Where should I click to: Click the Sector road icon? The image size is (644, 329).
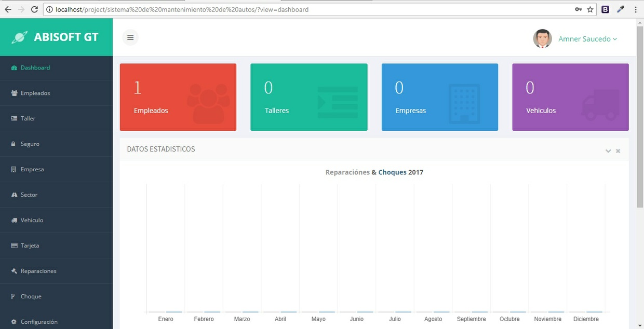14,195
